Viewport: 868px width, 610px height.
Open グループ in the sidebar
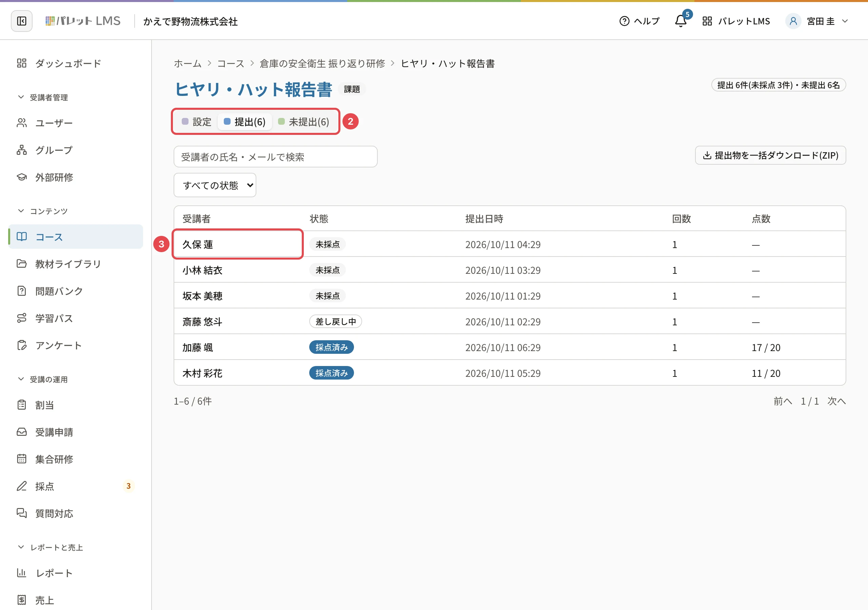(x=76, y=150)
